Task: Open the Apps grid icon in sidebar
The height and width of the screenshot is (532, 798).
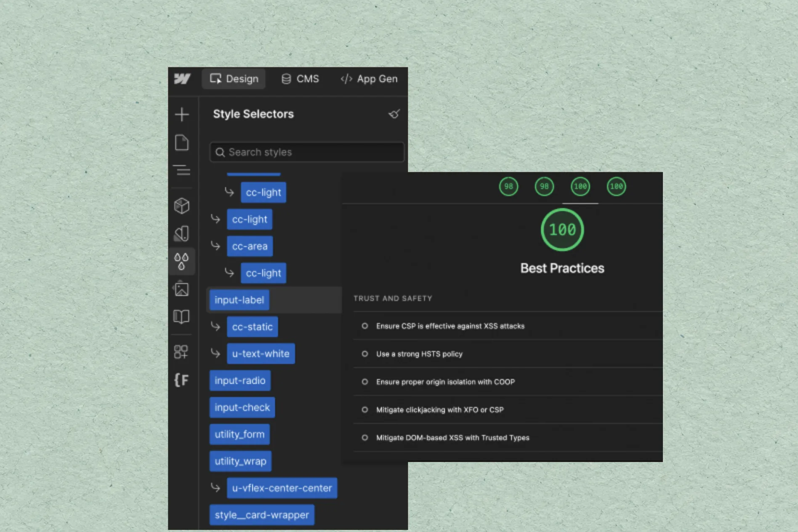Action: tap(181, 352)
